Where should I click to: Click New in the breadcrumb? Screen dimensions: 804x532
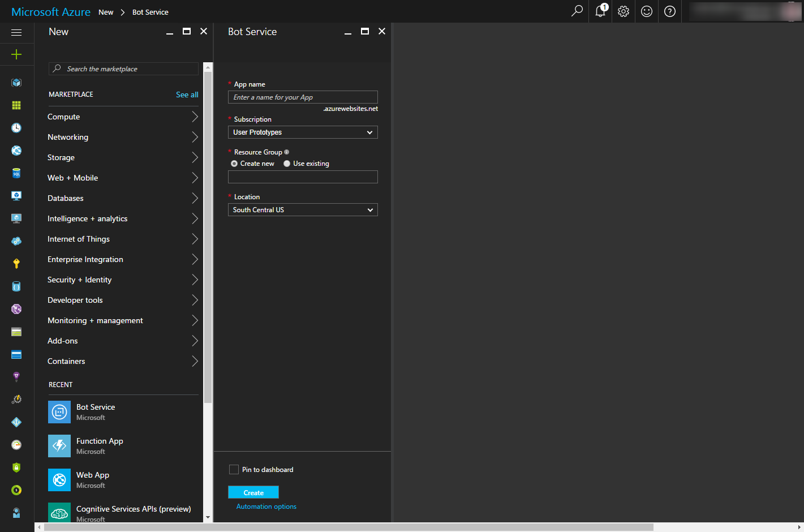click(x=106, y=12)
